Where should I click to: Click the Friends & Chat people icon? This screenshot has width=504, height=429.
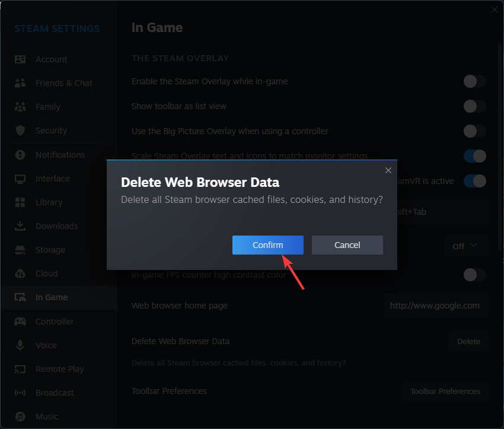pos(20,83)
